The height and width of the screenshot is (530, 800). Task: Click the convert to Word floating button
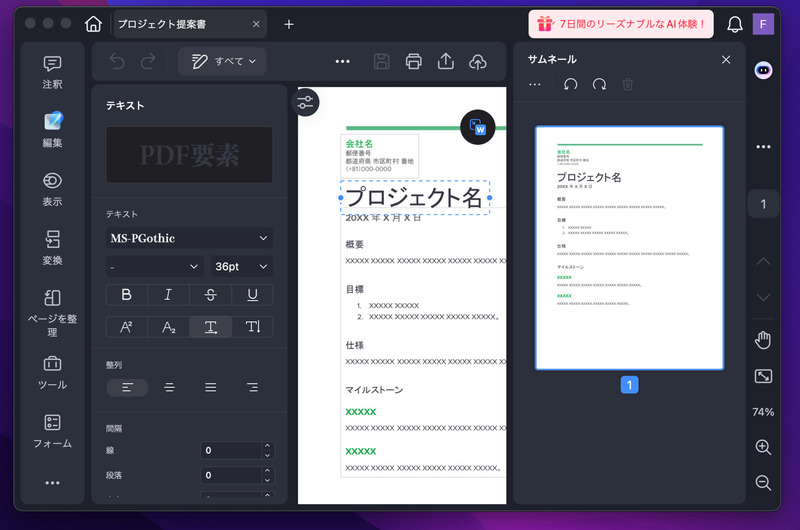[x=478, y=127]
